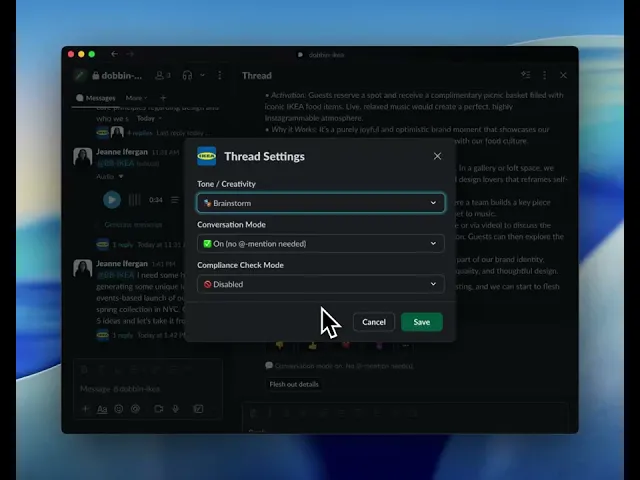This screenshot has height=480, width=640.
Task: Open the audio waveform scrubber
Action: click(x=134, y=200)
